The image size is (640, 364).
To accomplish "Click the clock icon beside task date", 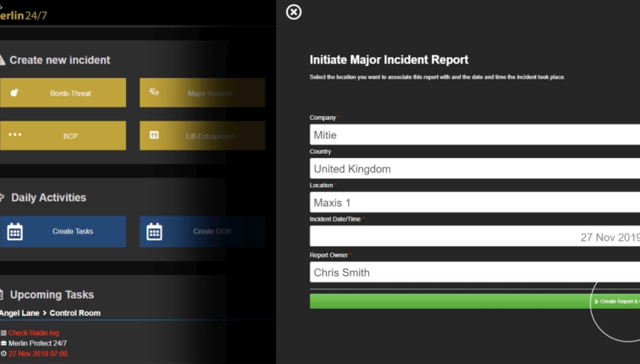I will tap(4, 353).
